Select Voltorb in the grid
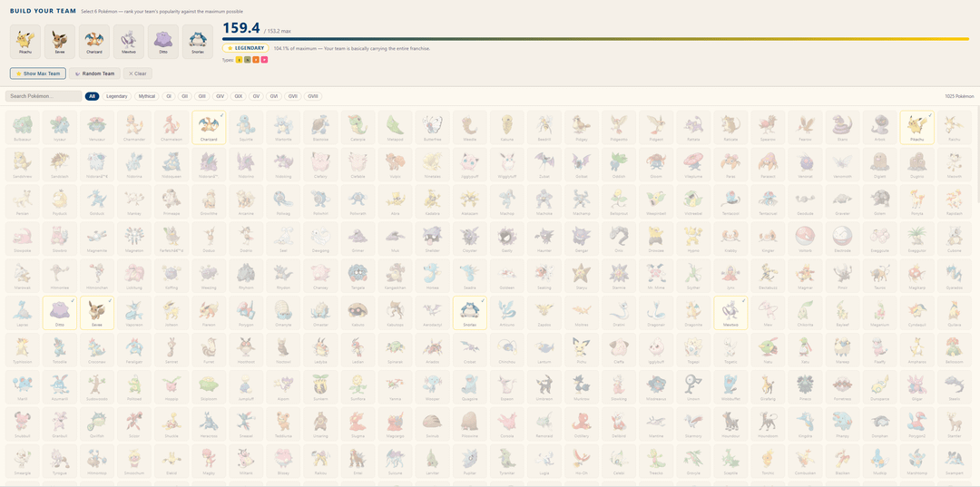 click(805, 239)
